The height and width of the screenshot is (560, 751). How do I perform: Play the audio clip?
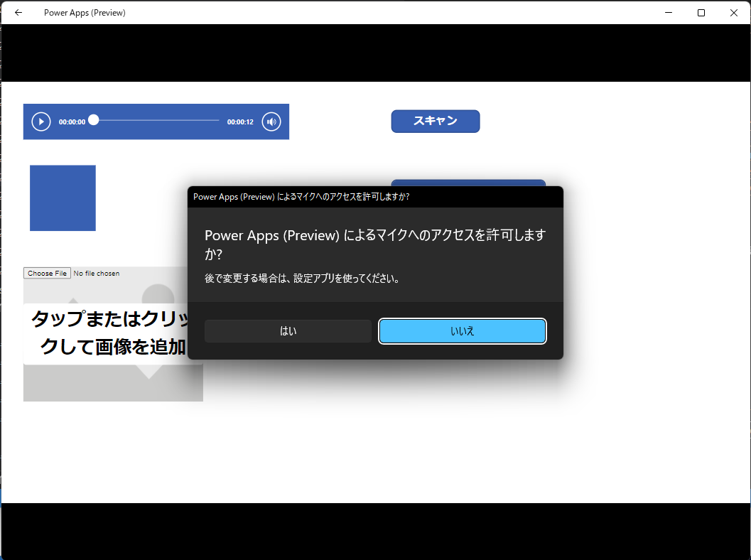[x=41, y=122]
